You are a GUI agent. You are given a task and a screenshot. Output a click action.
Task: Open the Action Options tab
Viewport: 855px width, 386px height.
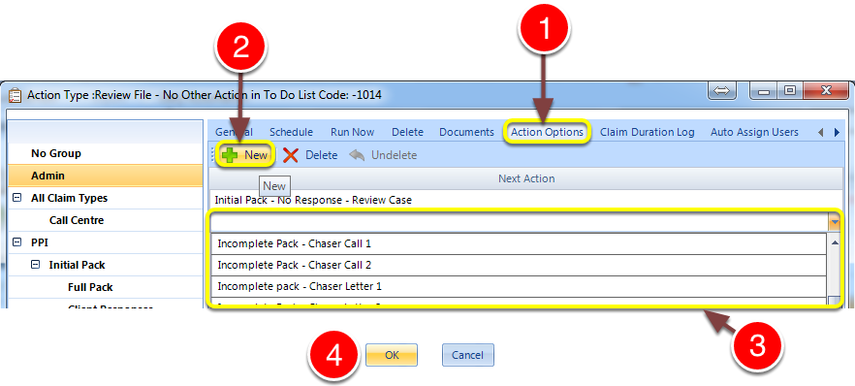[547, 132]
